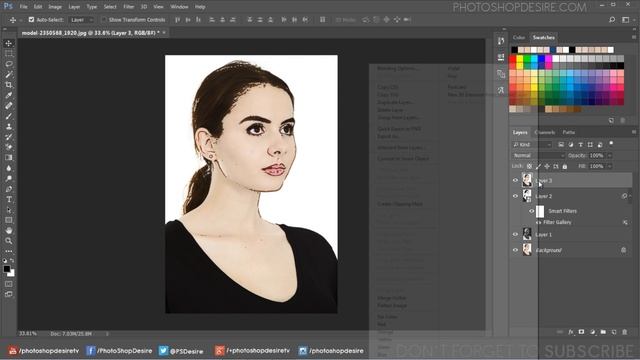Toggle Quick Mask mode icon
This screenshot has width=640, height=360.
9,284
